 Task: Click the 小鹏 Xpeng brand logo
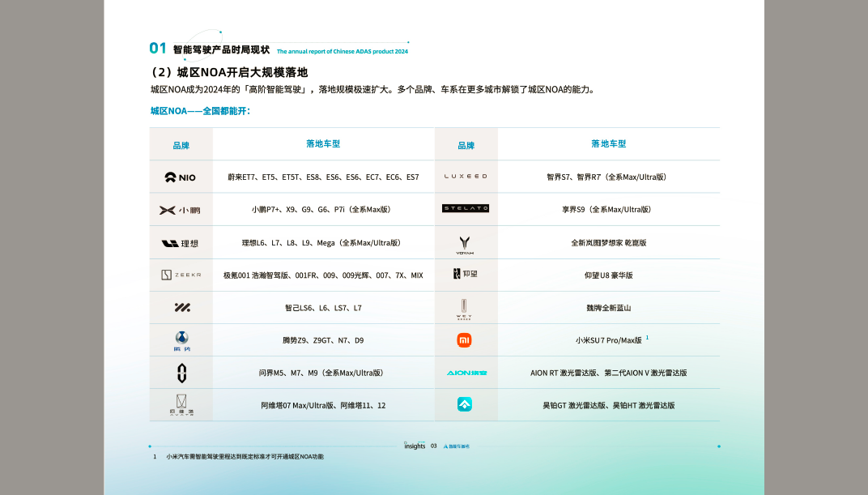pos(180,211)
